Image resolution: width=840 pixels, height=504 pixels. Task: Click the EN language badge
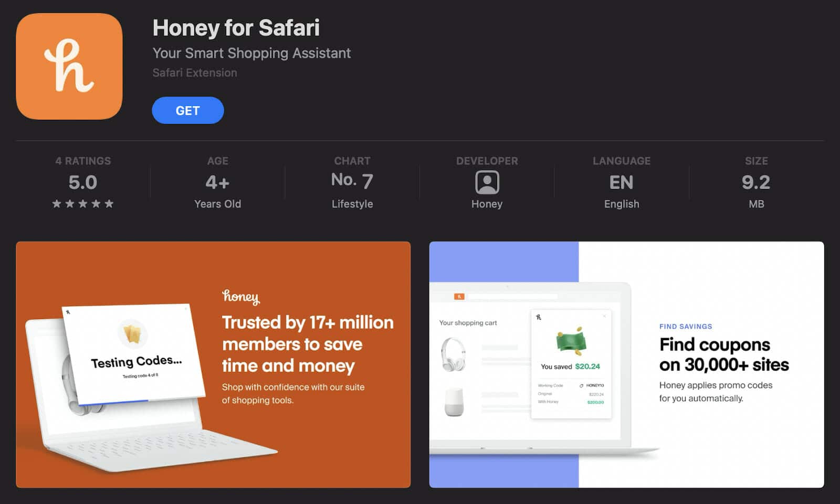(622, 182)
